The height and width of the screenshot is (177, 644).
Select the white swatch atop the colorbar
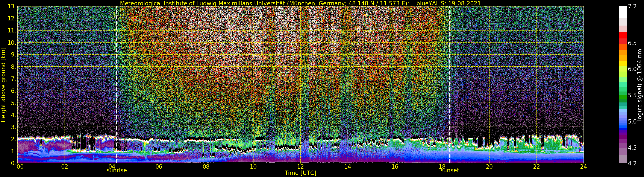(x=623, y=11)
